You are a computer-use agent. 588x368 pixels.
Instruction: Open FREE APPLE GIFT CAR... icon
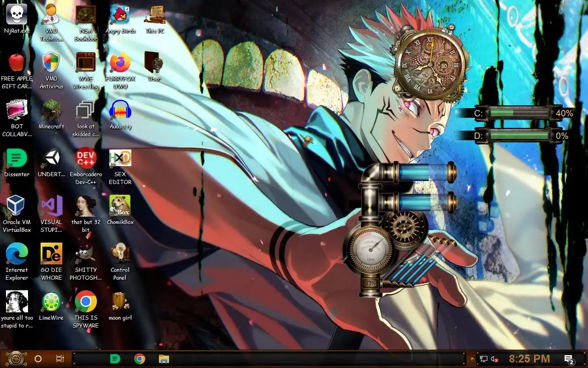[x=17, y=62]
